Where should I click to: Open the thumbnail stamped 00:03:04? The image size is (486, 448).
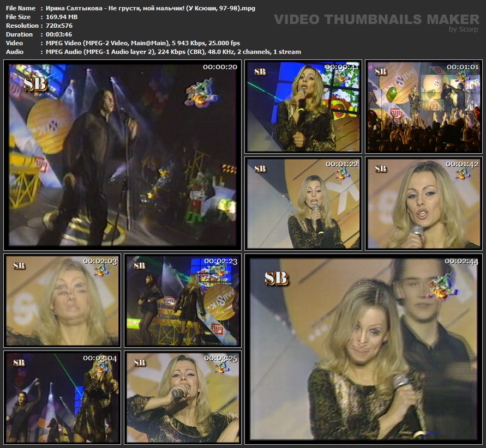pyautogui.click(x=62, y=397)
